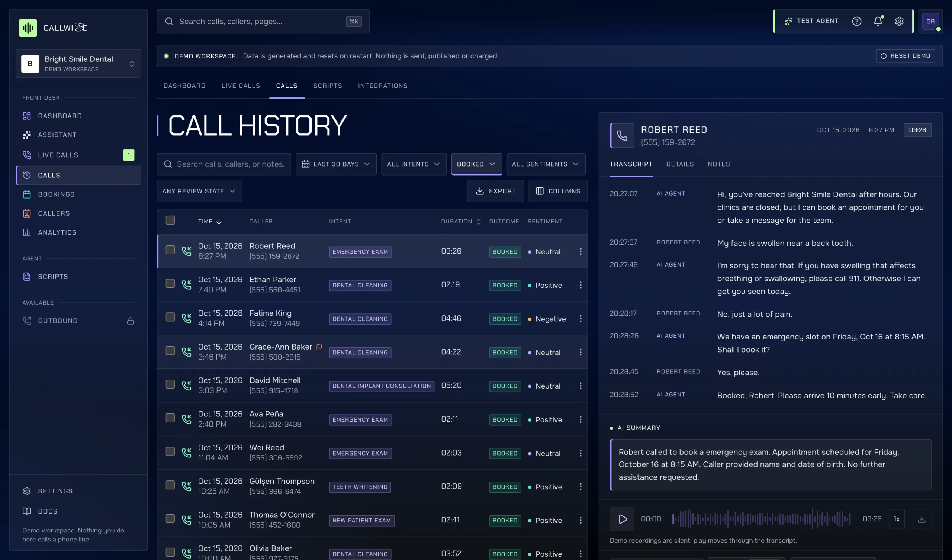Download the call recording
The height and width of the screenshot is (560, 952).
[x=922, y=519]
